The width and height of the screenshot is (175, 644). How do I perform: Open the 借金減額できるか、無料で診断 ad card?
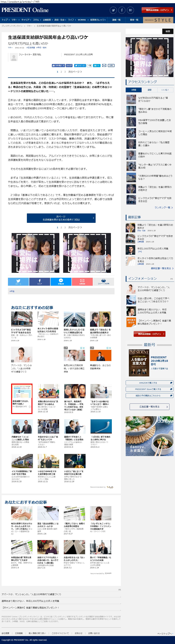(22, 399)
